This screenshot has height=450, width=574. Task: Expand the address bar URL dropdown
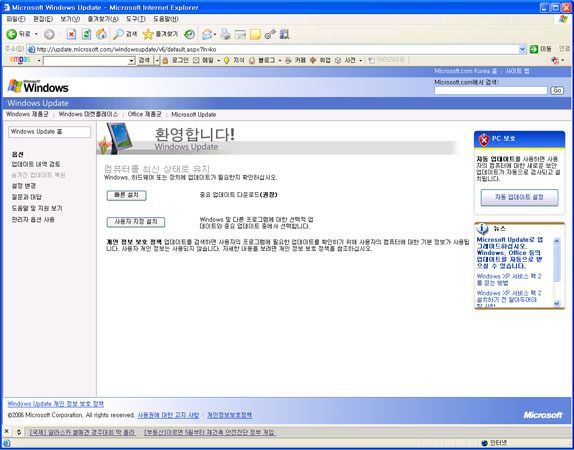(522, 49)
